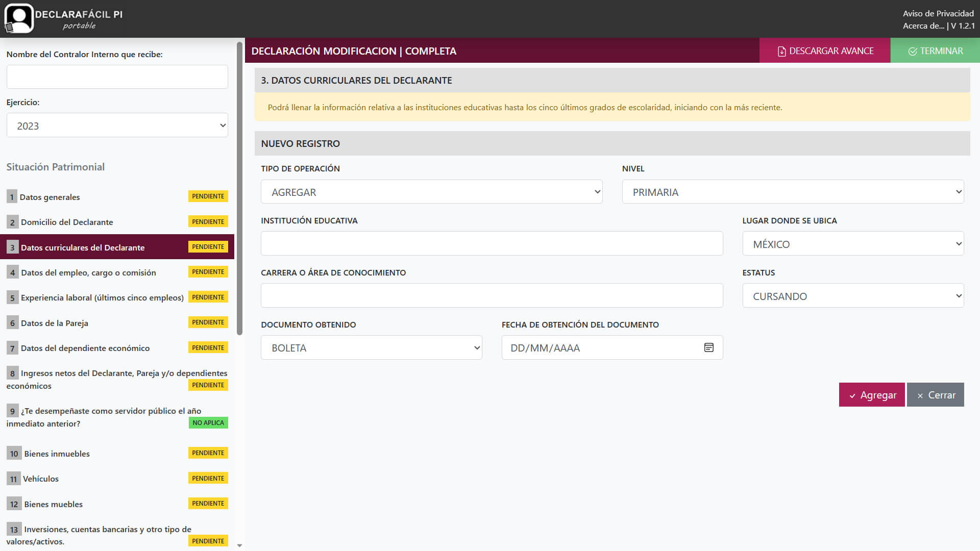Click the NO APLICA status badge
The height and width of the screenshot is (551, 980).
click(208, 422)
